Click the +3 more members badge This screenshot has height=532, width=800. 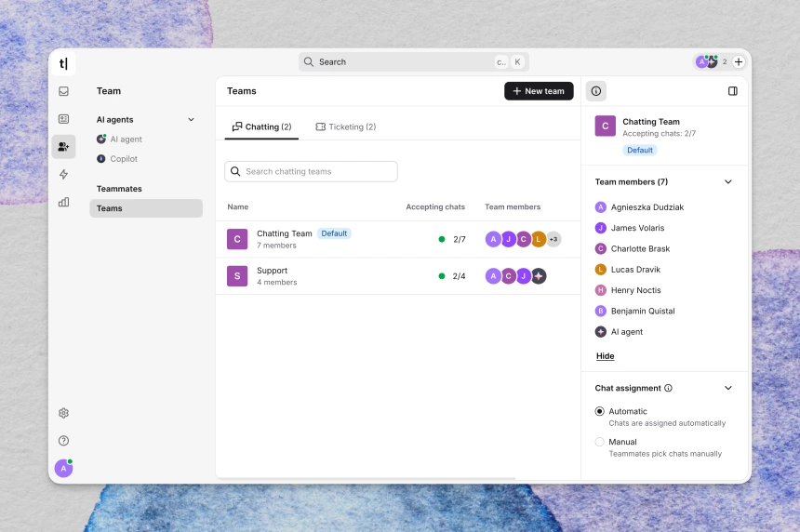tap(553, 239)
